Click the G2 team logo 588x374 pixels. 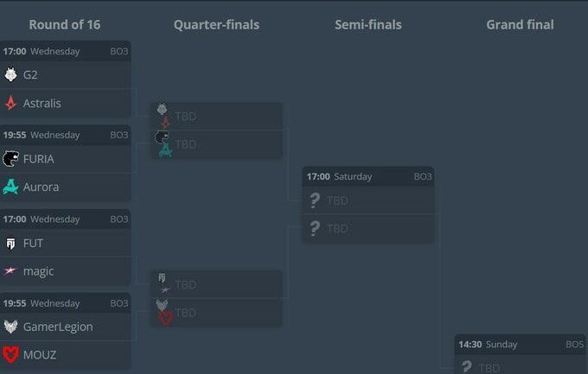pyautogui.click(x=10, y=74)
